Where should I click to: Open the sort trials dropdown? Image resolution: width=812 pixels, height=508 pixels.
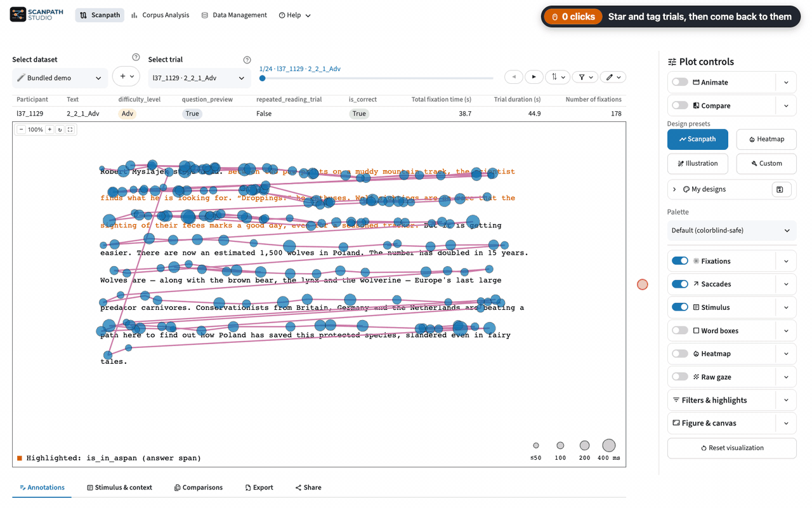[x=558, y=77]
